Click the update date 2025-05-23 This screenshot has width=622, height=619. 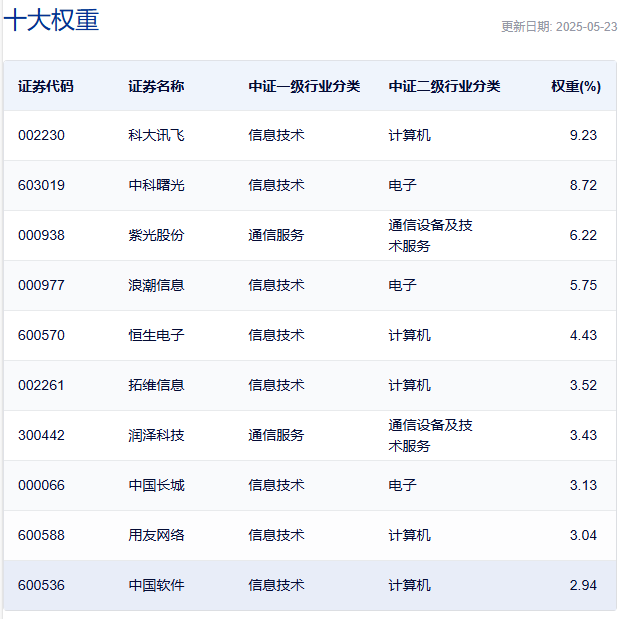tap(586, 27)
